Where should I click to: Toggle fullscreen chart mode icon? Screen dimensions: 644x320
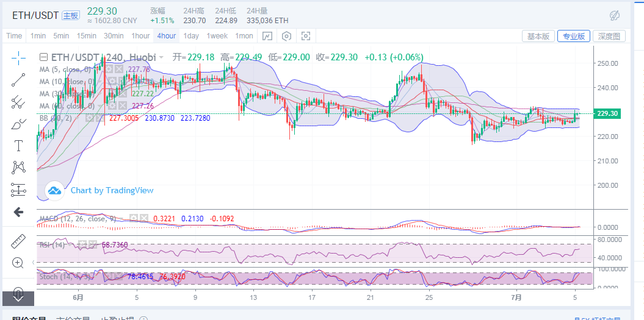(x=306, y=36)
